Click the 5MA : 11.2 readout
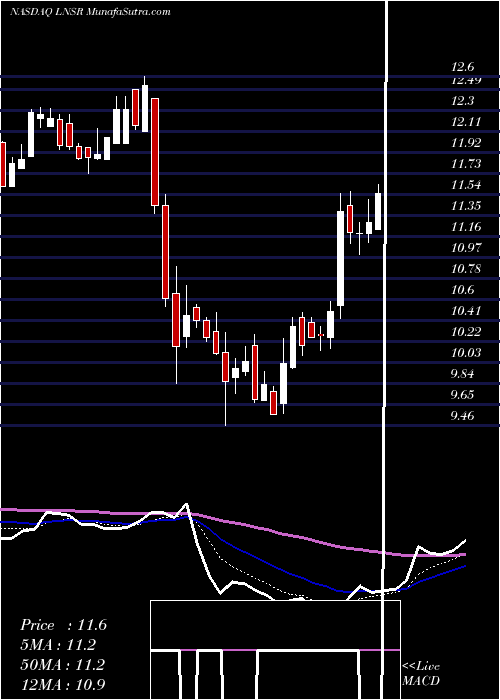Viewport: 500px width, 700px height. pos(59,645)
